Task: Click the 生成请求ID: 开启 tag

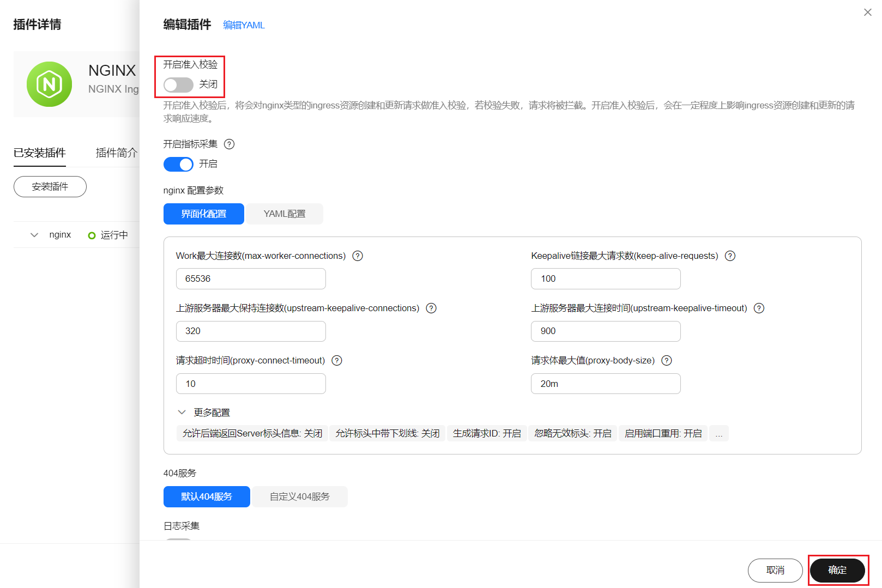Action: click(487, 434)
